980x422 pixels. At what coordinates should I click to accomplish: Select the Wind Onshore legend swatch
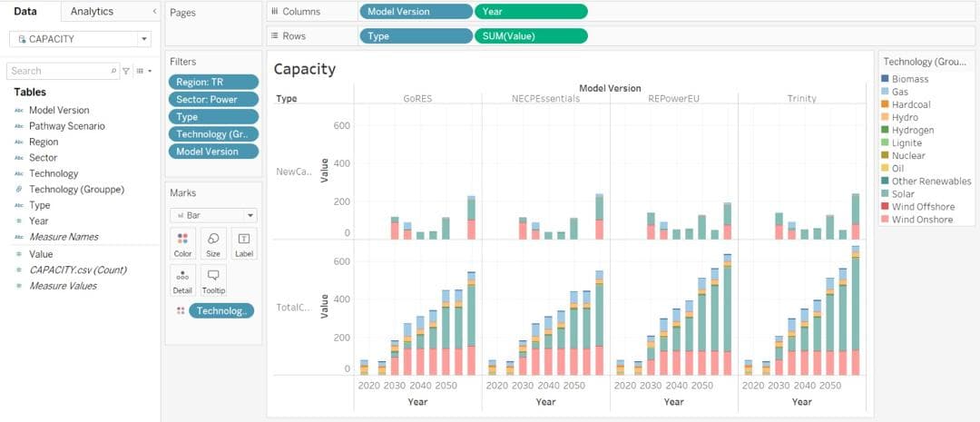coord(884,220)
